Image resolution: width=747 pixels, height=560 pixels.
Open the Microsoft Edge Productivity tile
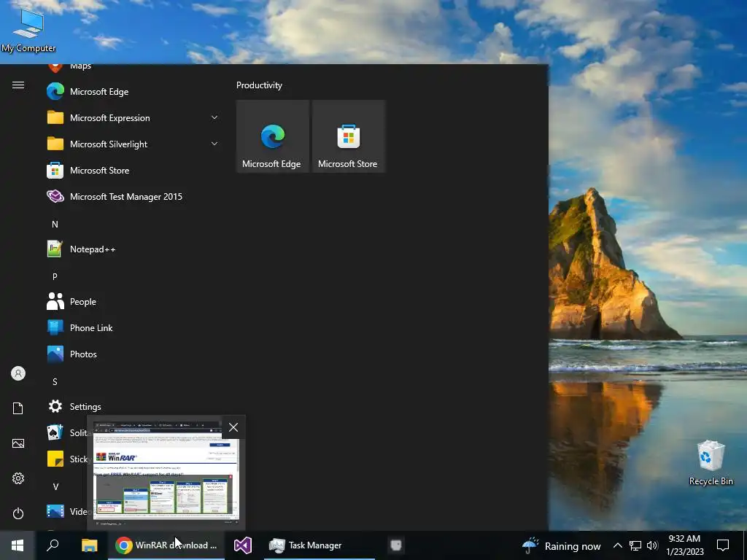273,136
